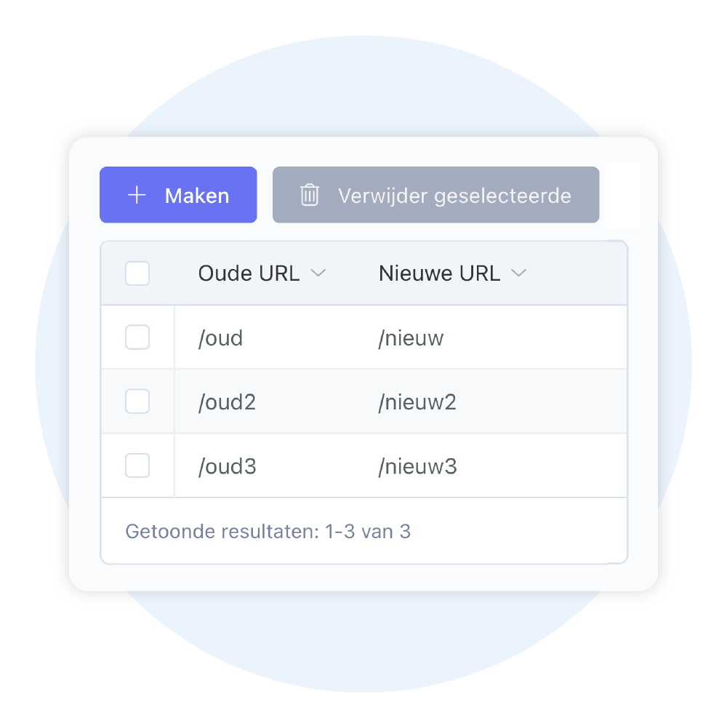Select the /nieuw2 new URL cell
727x728 pixels.
click(417, 402)
